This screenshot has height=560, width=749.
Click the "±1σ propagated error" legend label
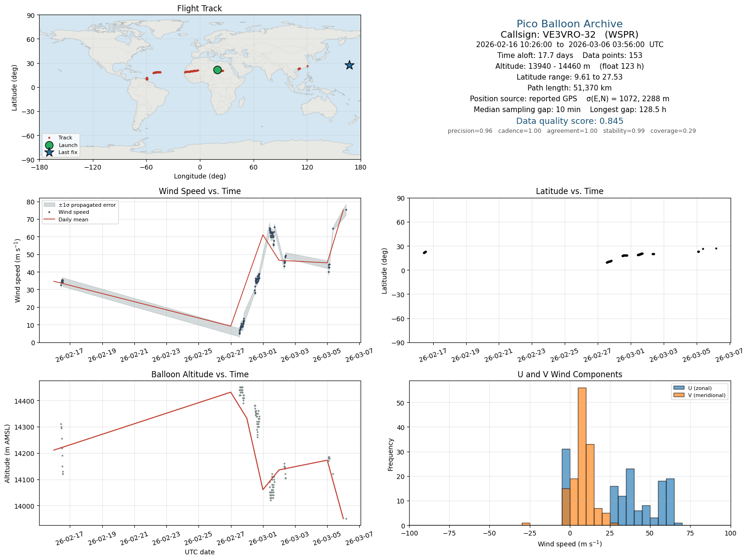click(x=87, y=205)
